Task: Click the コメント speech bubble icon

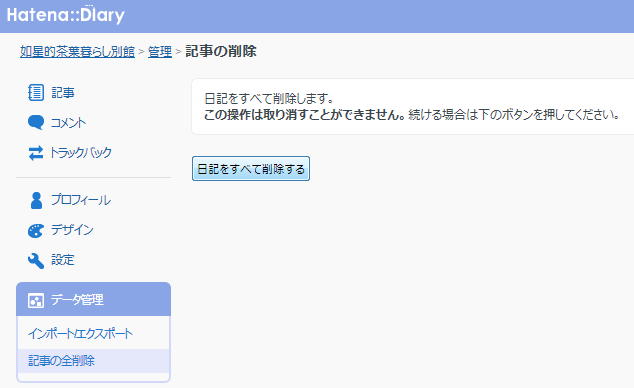Action: 36,122
